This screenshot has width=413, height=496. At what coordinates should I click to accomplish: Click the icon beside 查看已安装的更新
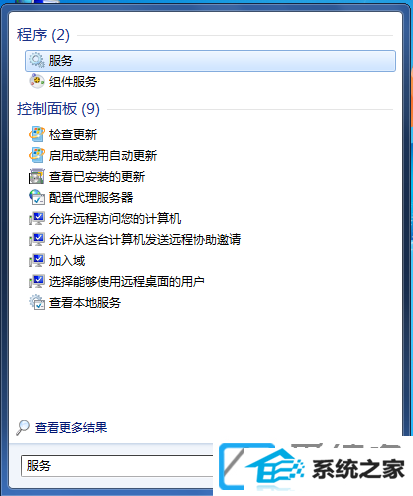pyautogui.click(x=37, y=176)
